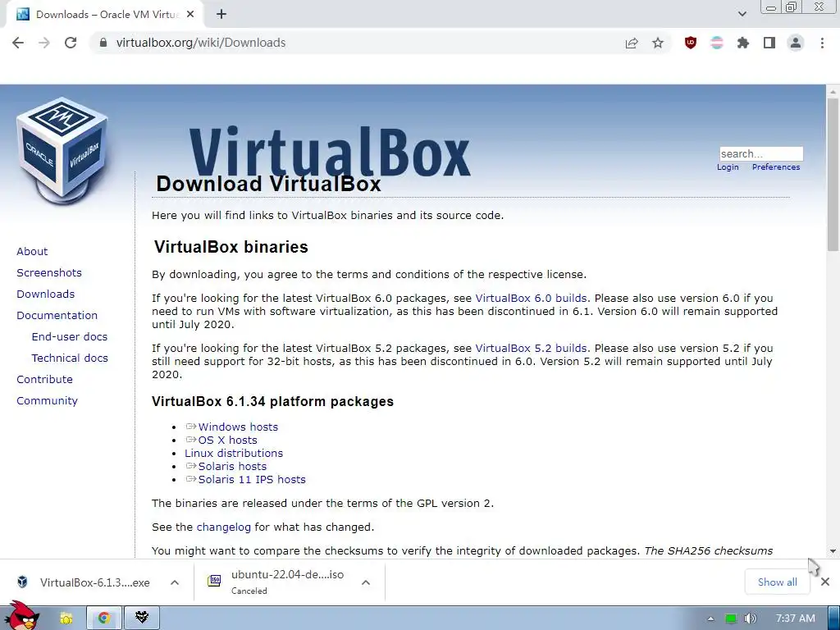Focus the site search box
840x630 pixels.
click(760, 153)
